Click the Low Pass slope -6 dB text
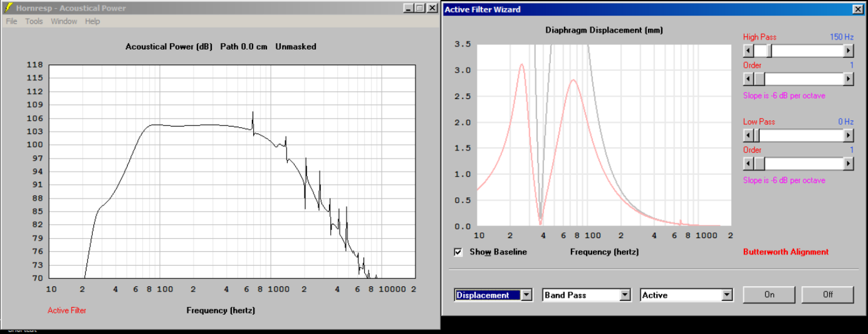Image resolution: width=868 pixels, height=334 pixels. point(784,180)
